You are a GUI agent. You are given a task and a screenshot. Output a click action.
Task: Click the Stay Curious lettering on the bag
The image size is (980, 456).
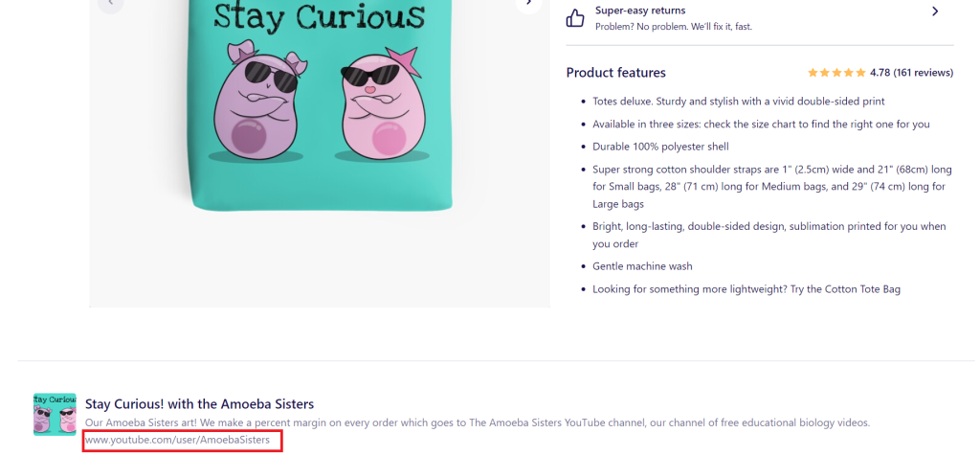[320, 17]
